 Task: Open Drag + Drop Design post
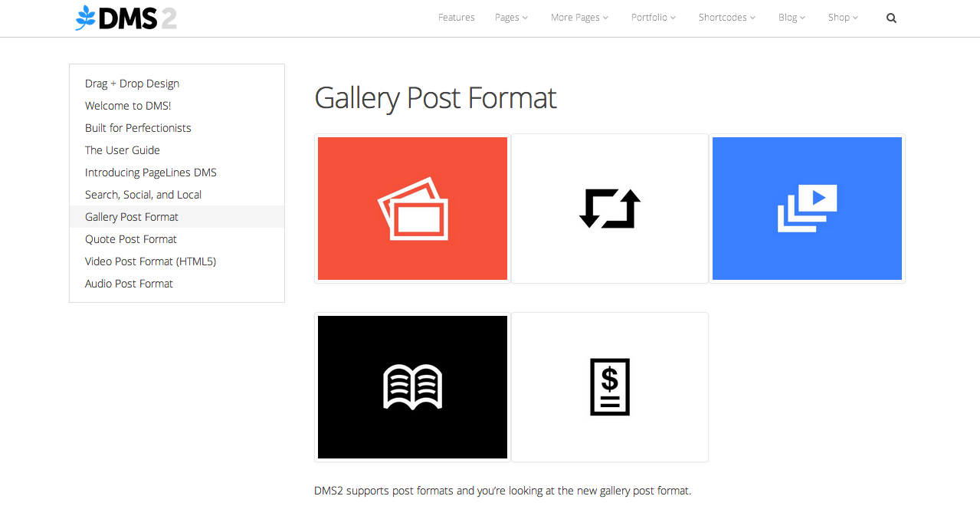(132, 84)
